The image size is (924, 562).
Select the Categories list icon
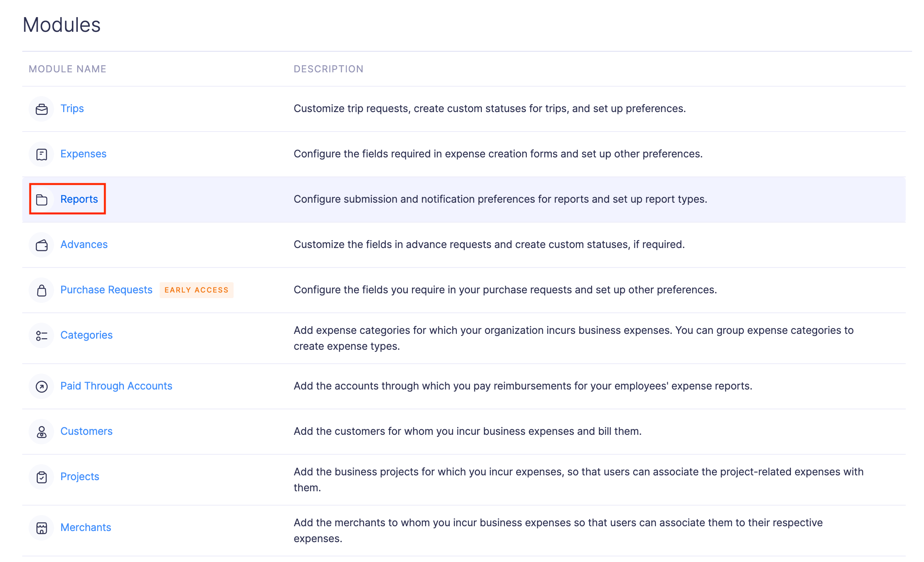[41, 335]
